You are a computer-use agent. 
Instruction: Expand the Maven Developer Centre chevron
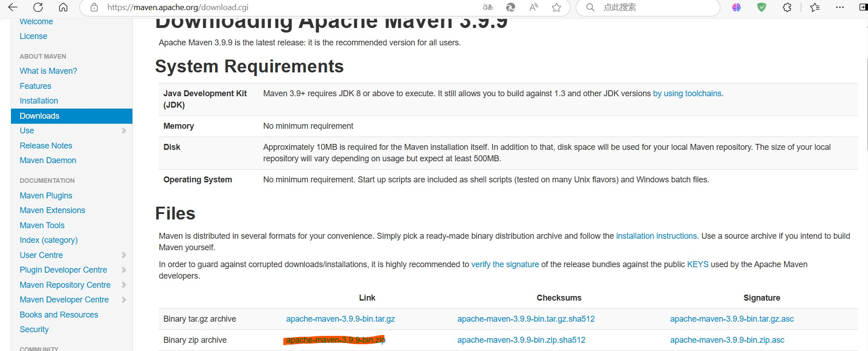(x=124, y=300)
